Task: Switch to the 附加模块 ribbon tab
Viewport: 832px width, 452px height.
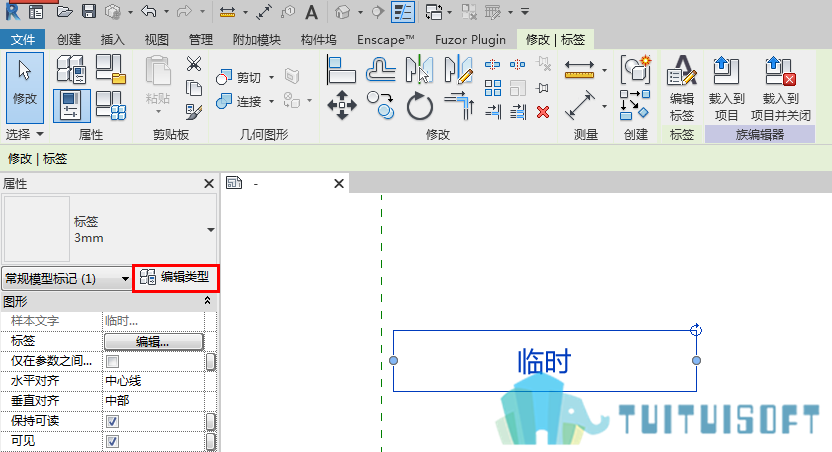Action: click(x=257, y=39)
